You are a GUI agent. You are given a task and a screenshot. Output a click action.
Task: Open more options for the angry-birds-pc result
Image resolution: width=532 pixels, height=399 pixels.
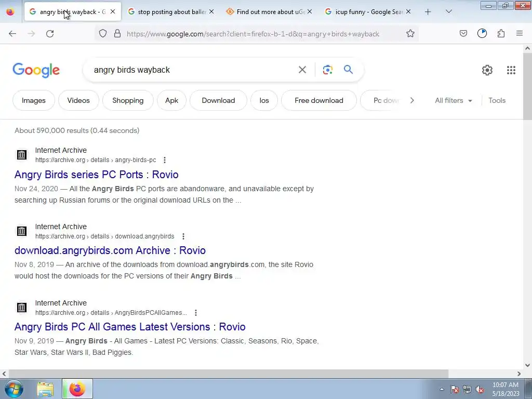click(x=165, y=160)
